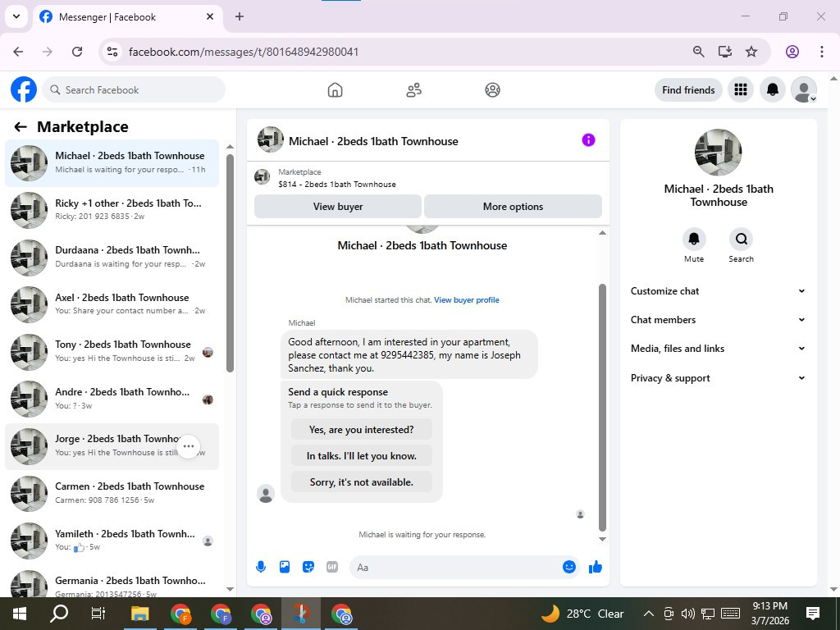Expand Chat members section
840x630 pixels.
pyautogui.click(x=718, y=320)
